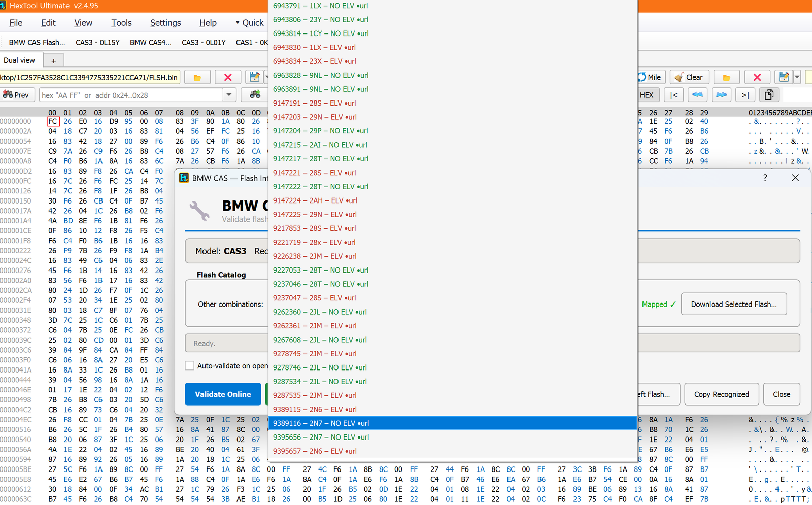Click the Validate Online button
812x505 pixels.
[223, 394]
